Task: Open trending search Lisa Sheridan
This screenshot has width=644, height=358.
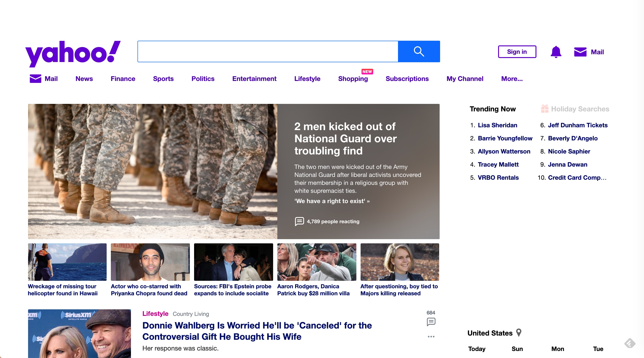Action: (x=497, y=125)
